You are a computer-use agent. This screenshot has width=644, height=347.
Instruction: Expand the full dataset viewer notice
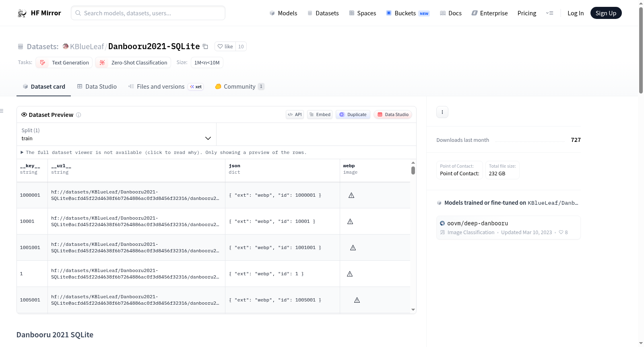coord(164,152)
